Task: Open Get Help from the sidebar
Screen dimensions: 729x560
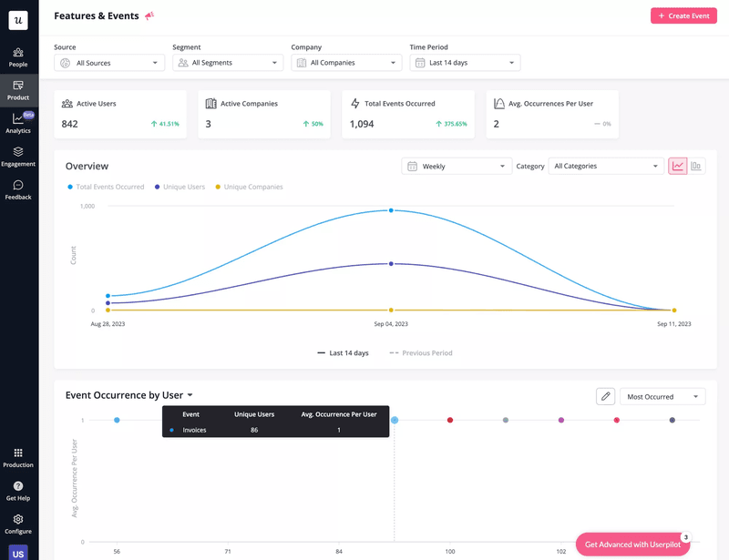Action: point(17,492)
